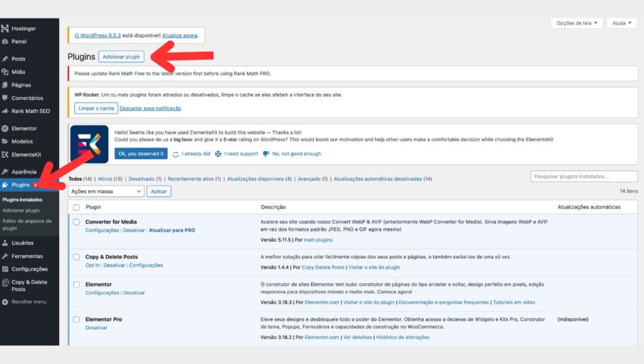Click Visitar o site do plugin for Copy & Delete Posts
This screenshot has height=364, width=644.
(374, 268)
